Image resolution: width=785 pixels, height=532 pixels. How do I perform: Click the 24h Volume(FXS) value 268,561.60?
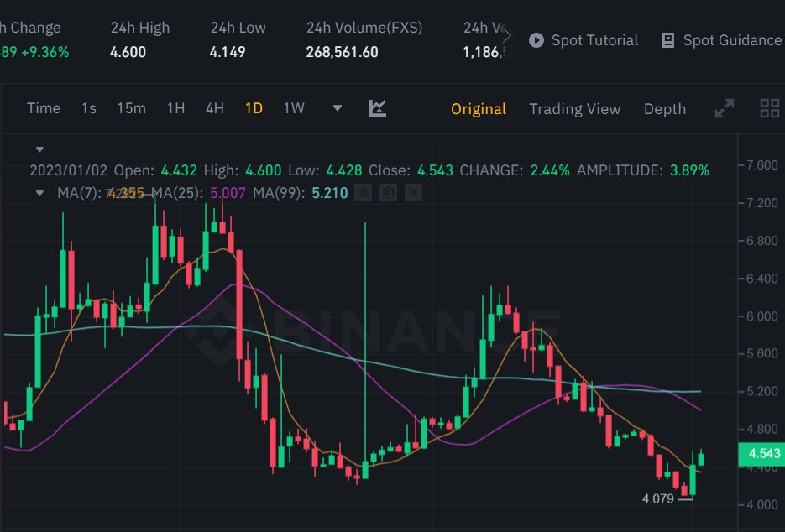[x=342, y=52]
